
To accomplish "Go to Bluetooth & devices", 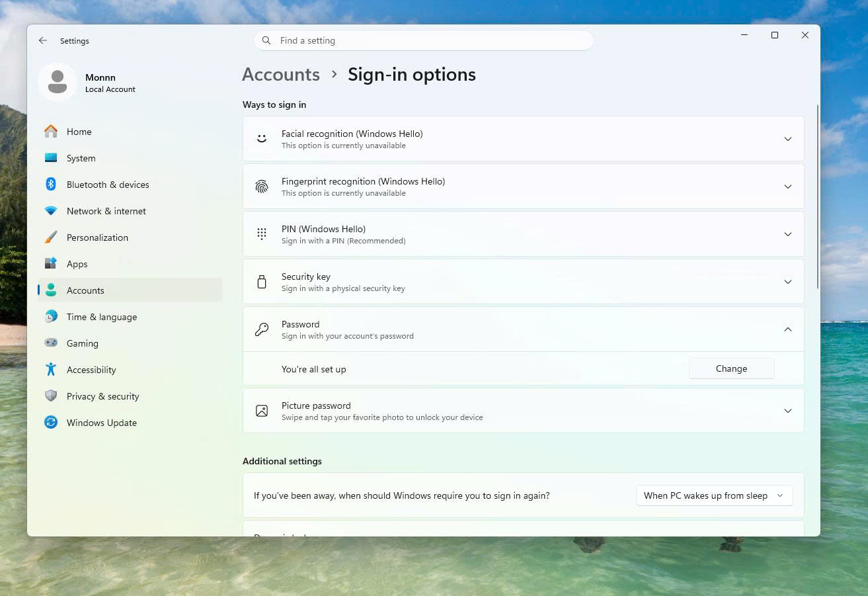I will tap(130, 185).
